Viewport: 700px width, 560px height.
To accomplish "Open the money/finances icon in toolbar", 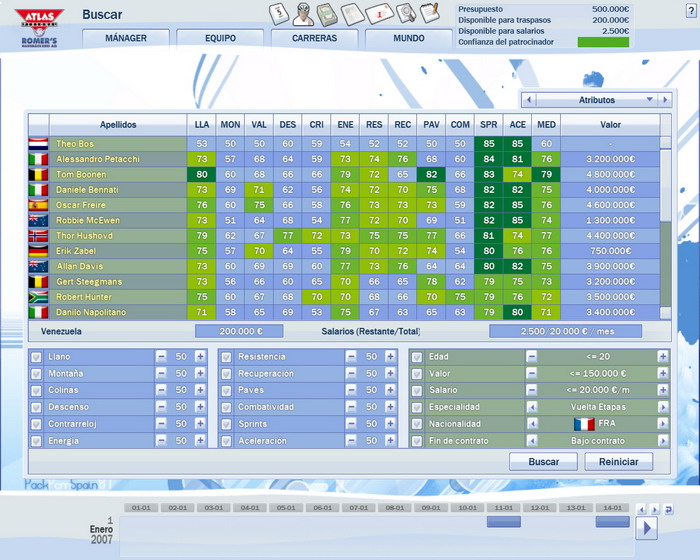I will click(x=327, y=14).
